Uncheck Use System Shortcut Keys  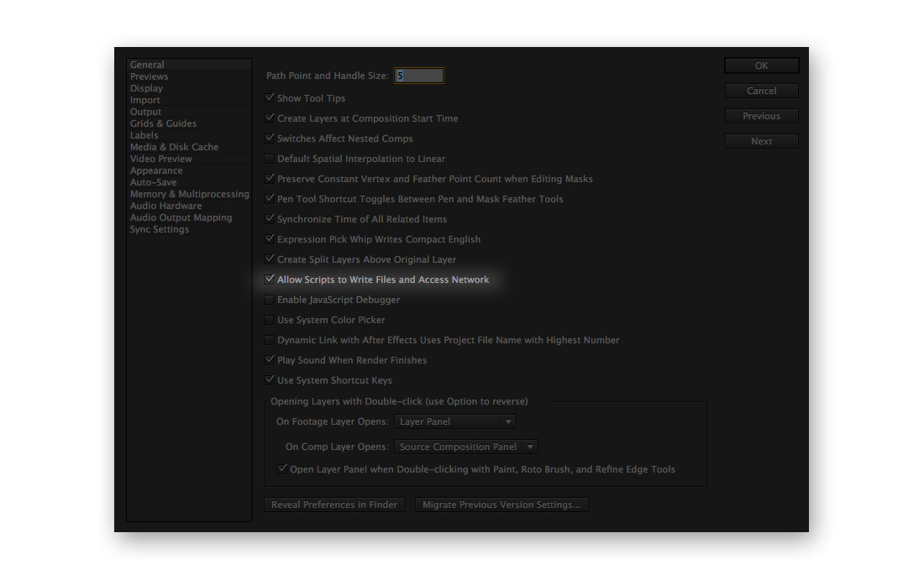[x=270, y=380]
